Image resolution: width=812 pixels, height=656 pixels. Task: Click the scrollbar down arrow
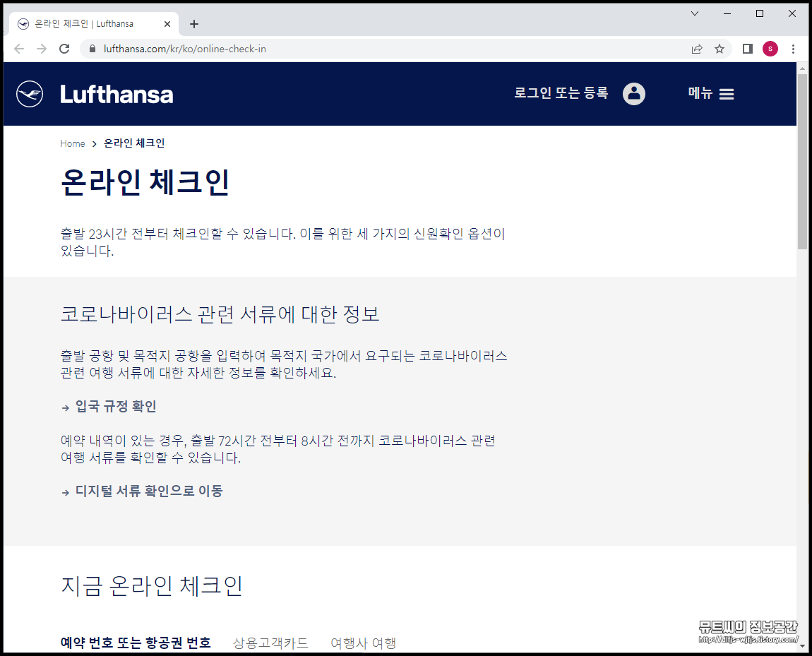coord(802,646)
